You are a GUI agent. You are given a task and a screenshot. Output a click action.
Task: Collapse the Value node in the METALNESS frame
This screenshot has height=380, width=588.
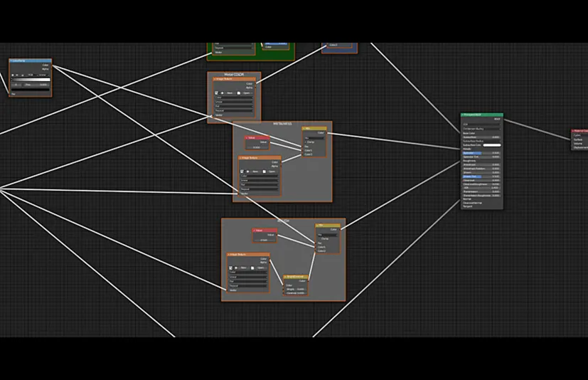click(x=247, y=138)
